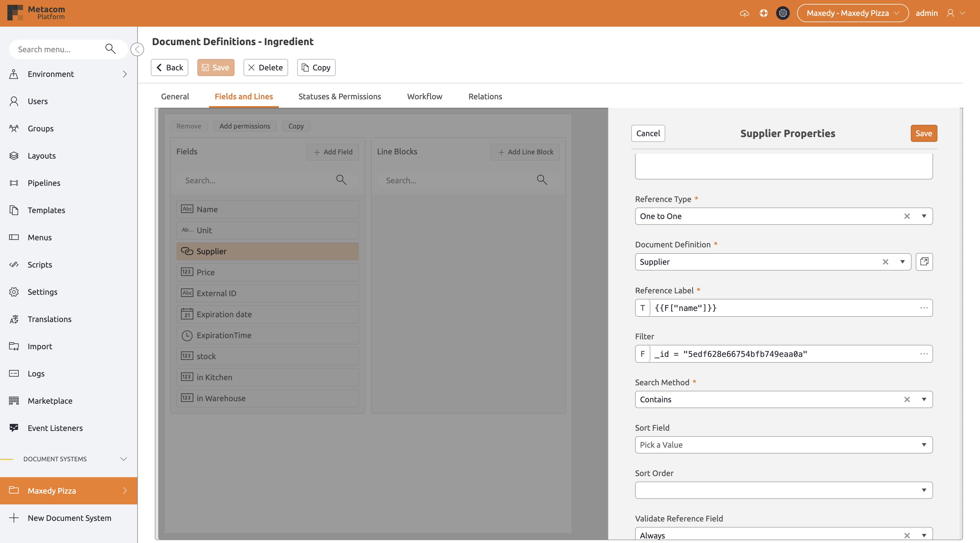Open Menus in the sidebar
Viewport: 980px width, 543px height.
[68, 237]
